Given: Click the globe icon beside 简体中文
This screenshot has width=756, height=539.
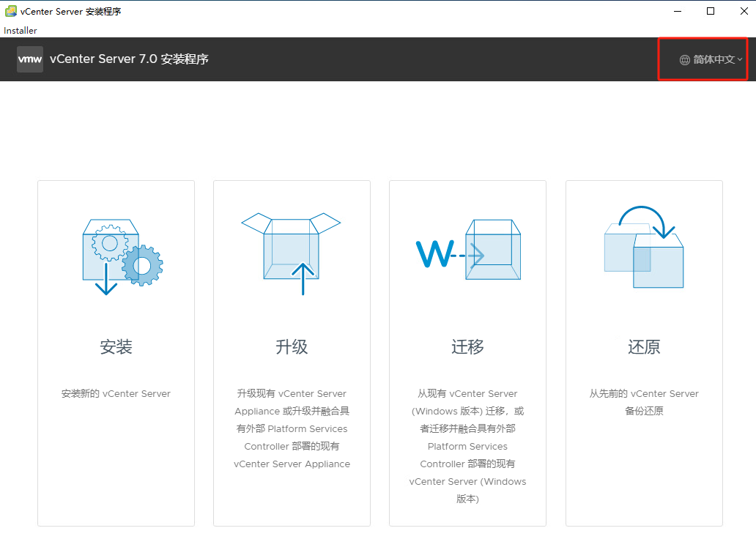Looking at the screenshot, I should point(685,60).
